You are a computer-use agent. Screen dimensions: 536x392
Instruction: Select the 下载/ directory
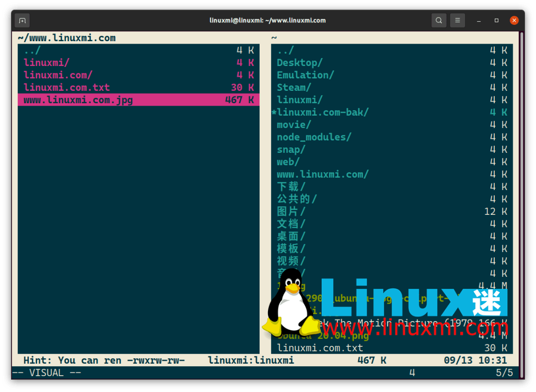[392, 187]
